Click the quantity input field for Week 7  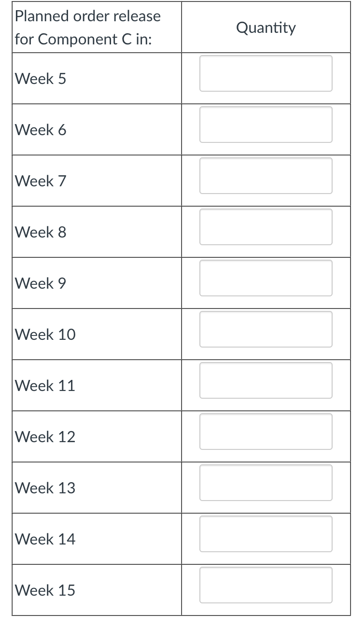click(266, 176)
